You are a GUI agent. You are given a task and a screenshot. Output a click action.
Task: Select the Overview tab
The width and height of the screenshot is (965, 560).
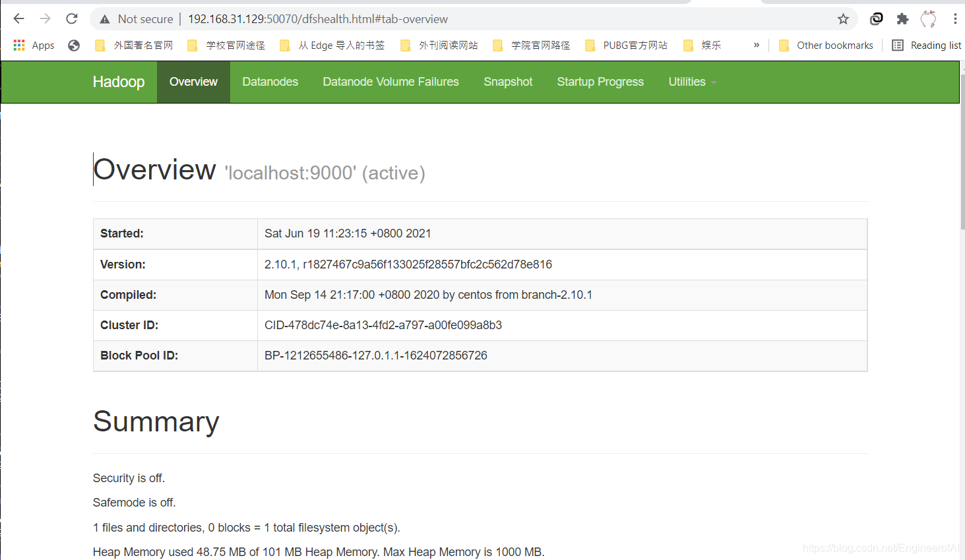click(193, 82)
